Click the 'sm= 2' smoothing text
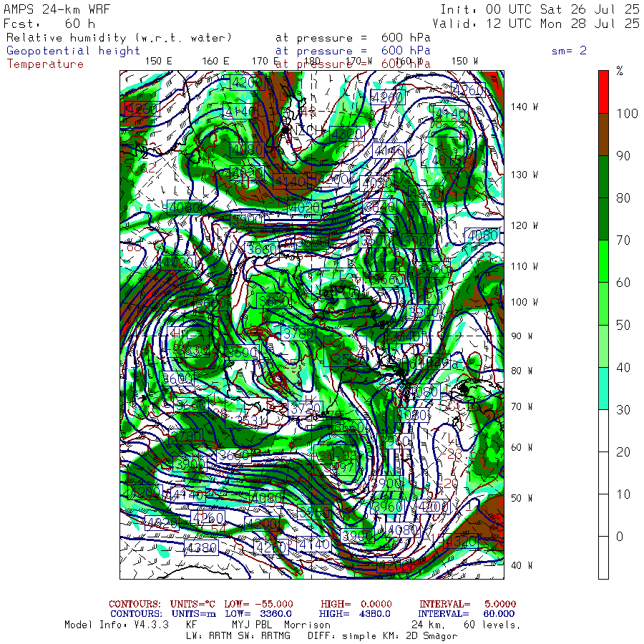Screen dimensions: 644x644 click(569, 51)
